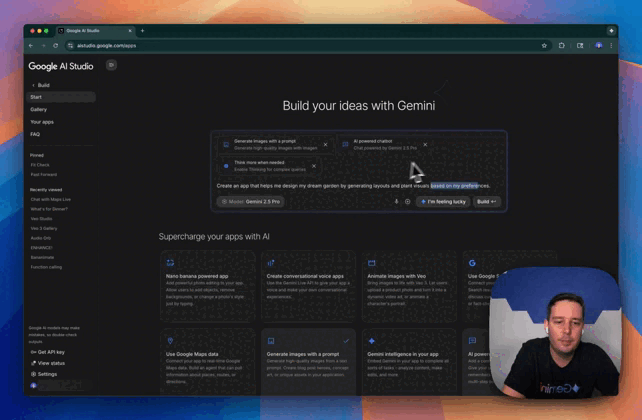This screenshot has width=642, height=420.
Task: Click the microphone icon in prompt box
Action: pos(396,201)
